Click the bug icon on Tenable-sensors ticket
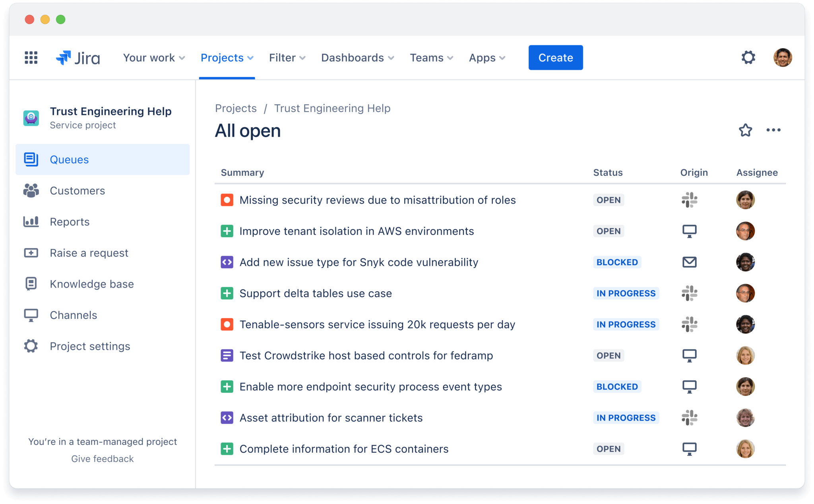Image resolution: width=814 pixels, height=504 pixels. point(227,324)
